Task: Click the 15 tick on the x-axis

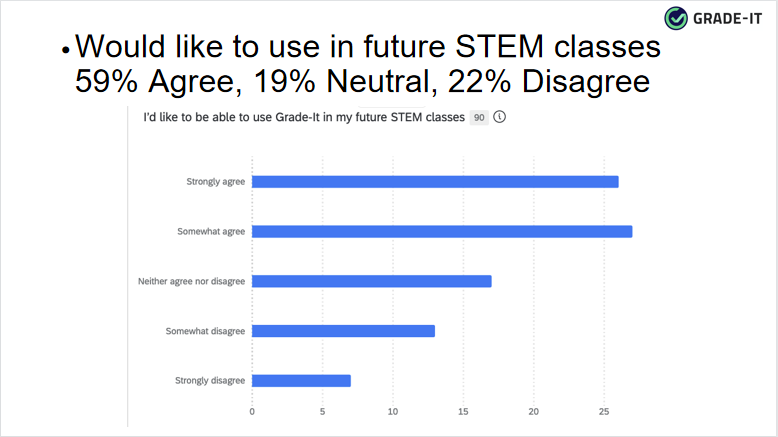Action: click(463, 411)
